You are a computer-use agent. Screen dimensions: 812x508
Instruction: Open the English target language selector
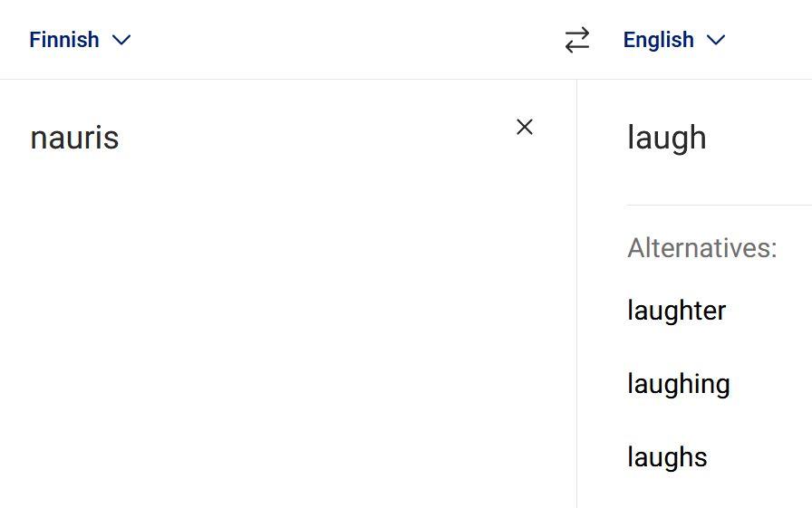tap(659, 40)
